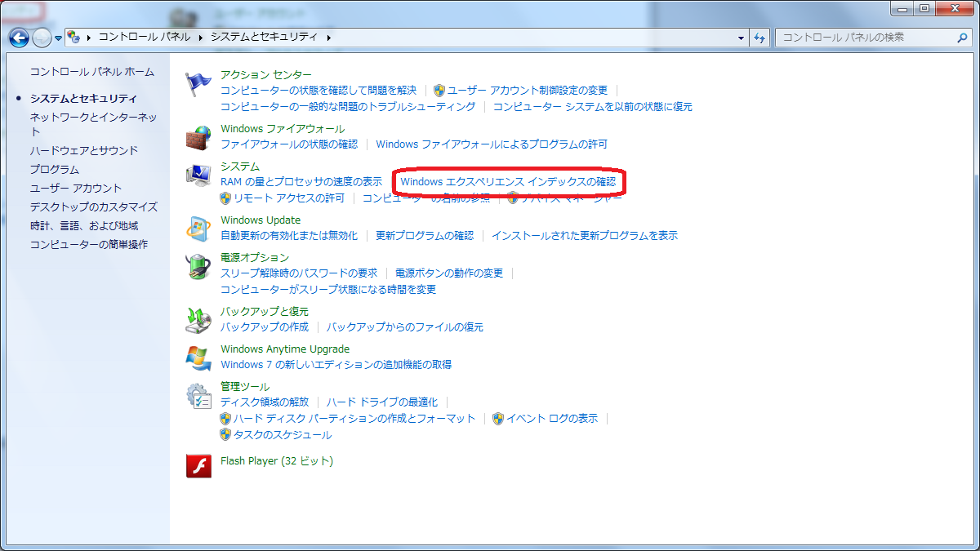Select ハードウェアとサウンド in the sidebar
980x551 pixels.
pos(84,150)
